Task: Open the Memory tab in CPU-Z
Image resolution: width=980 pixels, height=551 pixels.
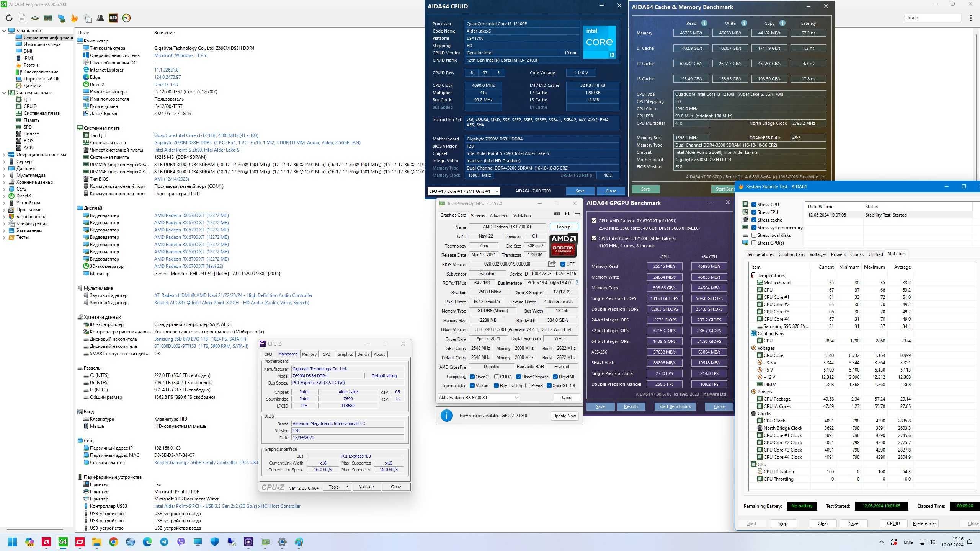Action: tap(309, 354)
